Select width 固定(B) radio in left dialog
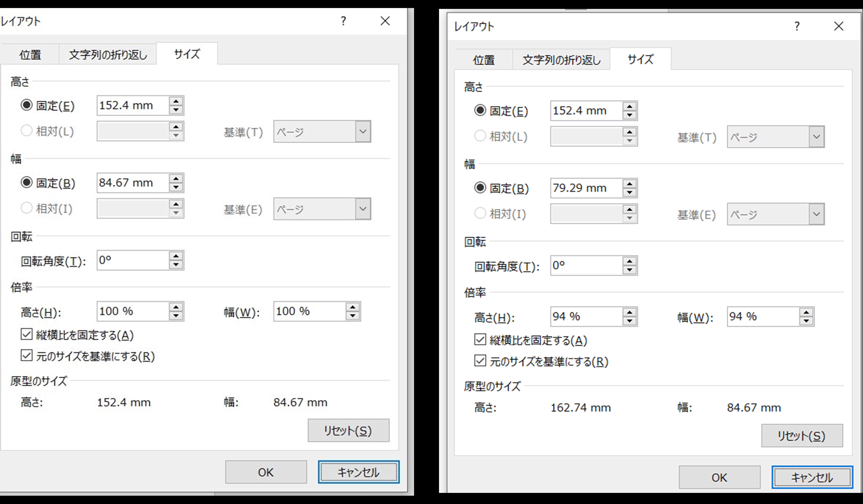This screenshot has width=863, height=504. (x=26, y=183)
